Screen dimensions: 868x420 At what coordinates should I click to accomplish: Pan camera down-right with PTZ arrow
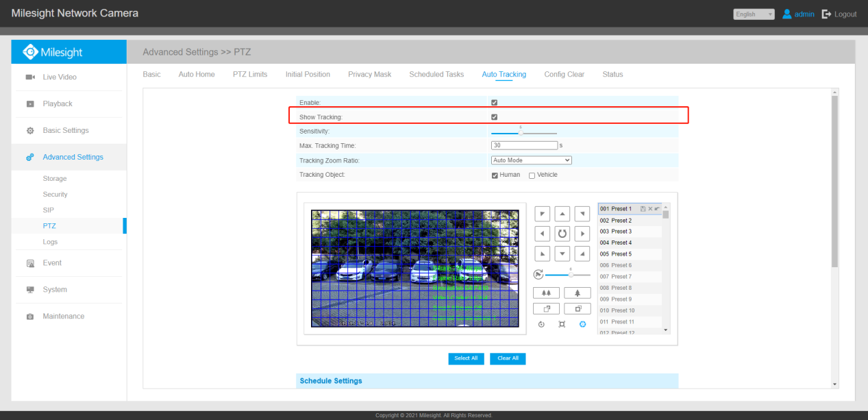pyautogui.click(x=582, y=254)
